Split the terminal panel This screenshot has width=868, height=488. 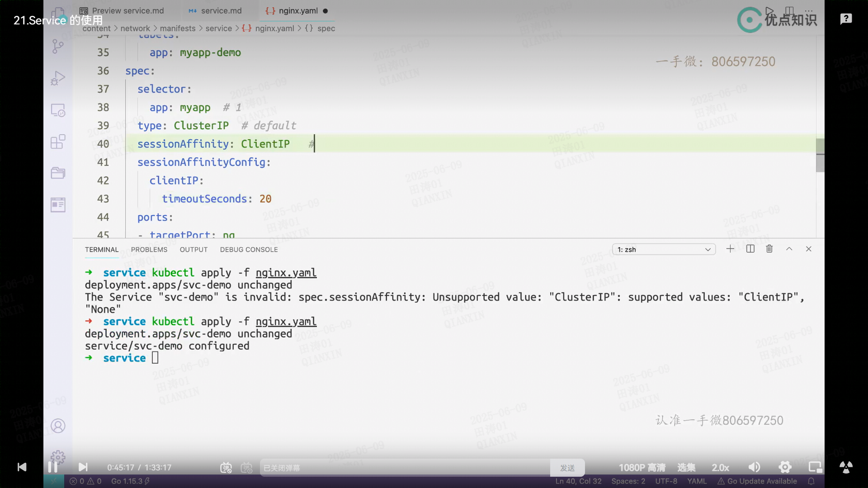[x=750, y=249]
